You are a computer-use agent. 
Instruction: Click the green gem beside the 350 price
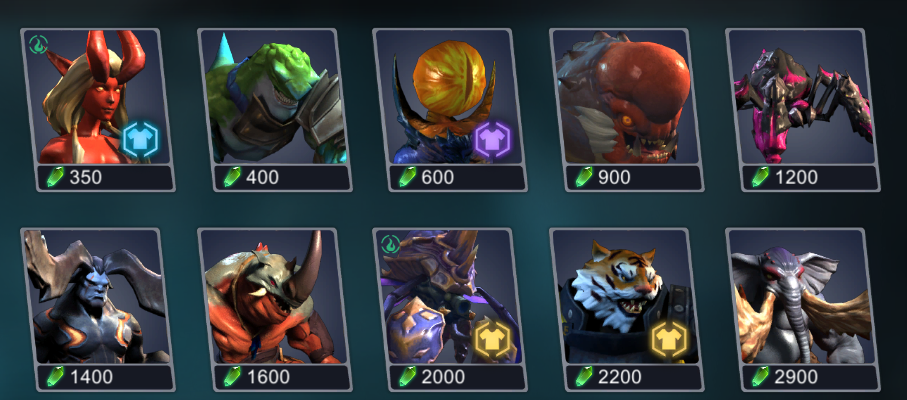coord(55,177)
